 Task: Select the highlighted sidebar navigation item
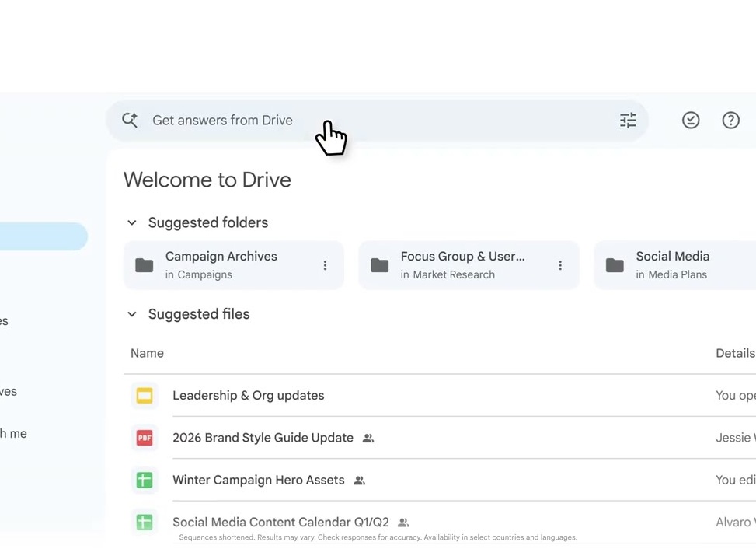(44, 236)
